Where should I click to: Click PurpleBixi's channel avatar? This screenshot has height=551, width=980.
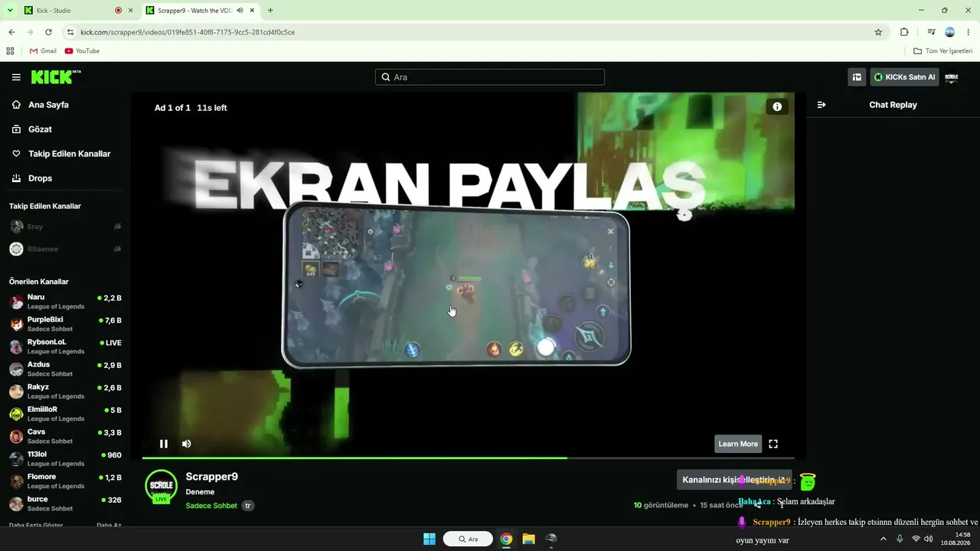pos(16,324)
